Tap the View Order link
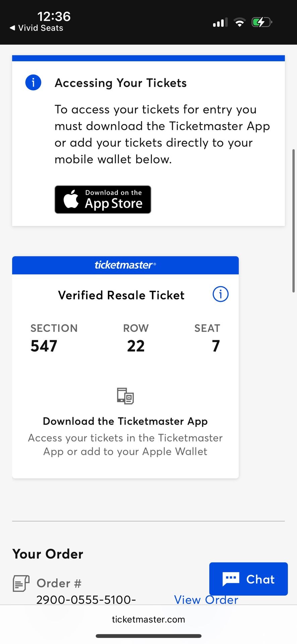Image resolution: width=297 pixels, height=644 pixels. point(206,600)
